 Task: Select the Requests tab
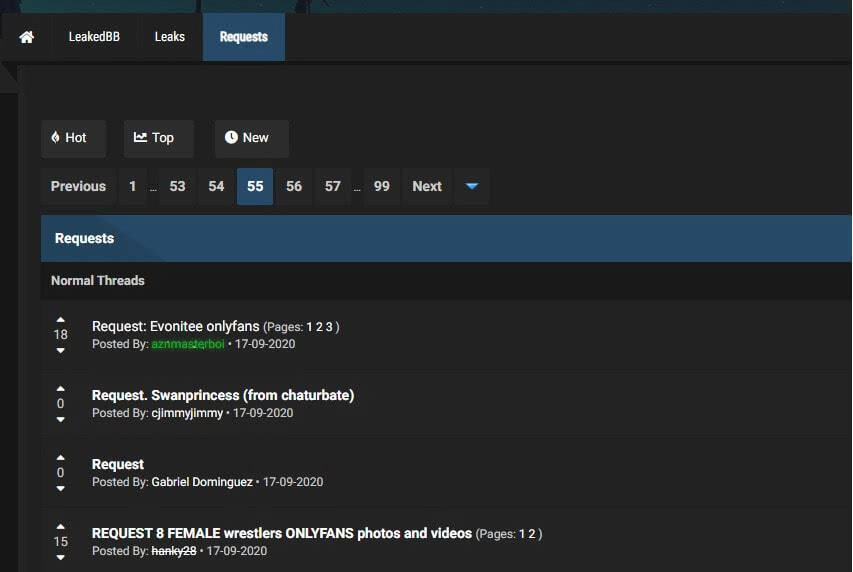243,37
